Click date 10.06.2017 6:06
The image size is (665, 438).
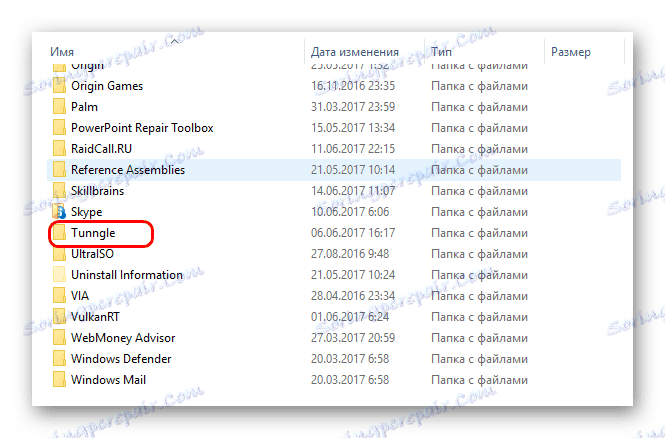point(350,212)
